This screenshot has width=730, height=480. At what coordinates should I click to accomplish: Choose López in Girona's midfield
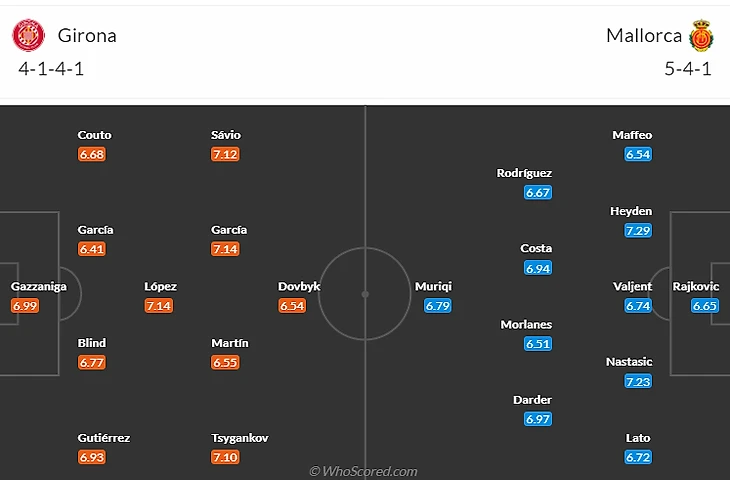pos(160,286)
